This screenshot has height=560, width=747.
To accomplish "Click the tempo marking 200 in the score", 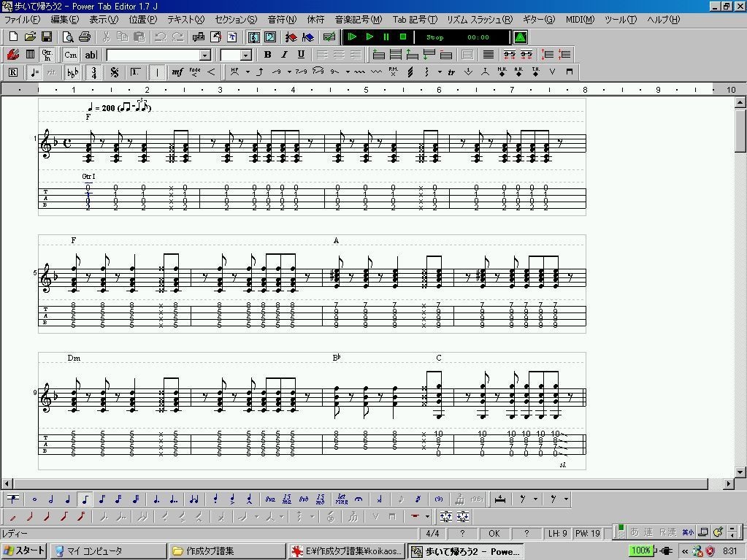I will 108,108.
